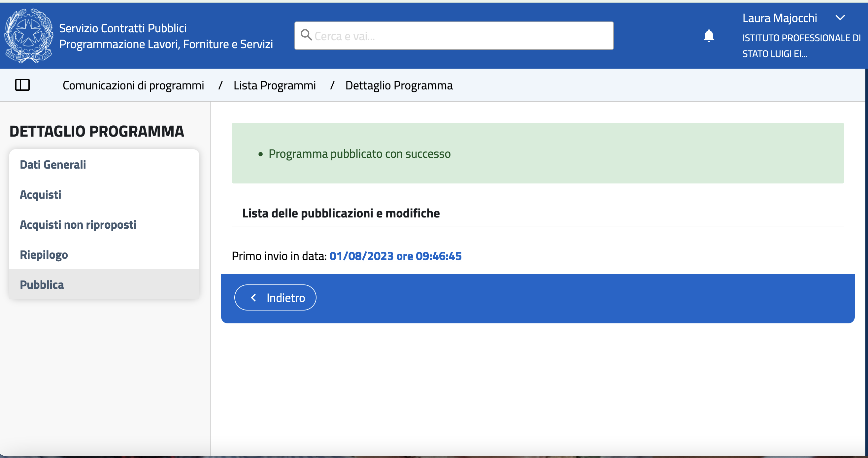
Task: Go to Lista Programmi breadcrumb
Action: click(274, 85)
